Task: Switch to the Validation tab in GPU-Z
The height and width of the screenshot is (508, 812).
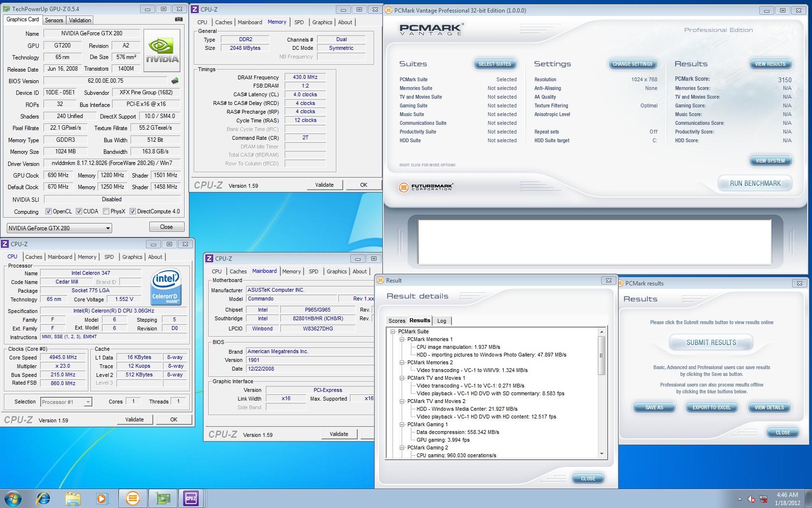Action: point(80,20)
